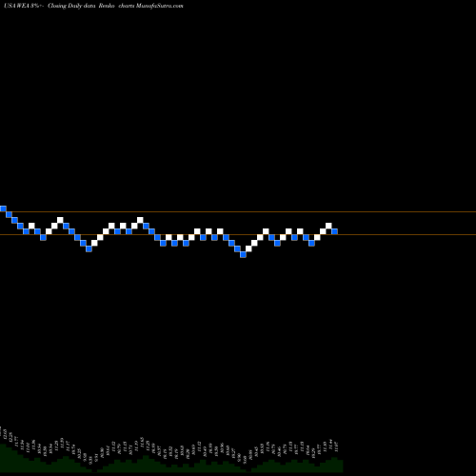Select the first blue Renko brick at chart start
476x476 pixels.
[3, 208]
